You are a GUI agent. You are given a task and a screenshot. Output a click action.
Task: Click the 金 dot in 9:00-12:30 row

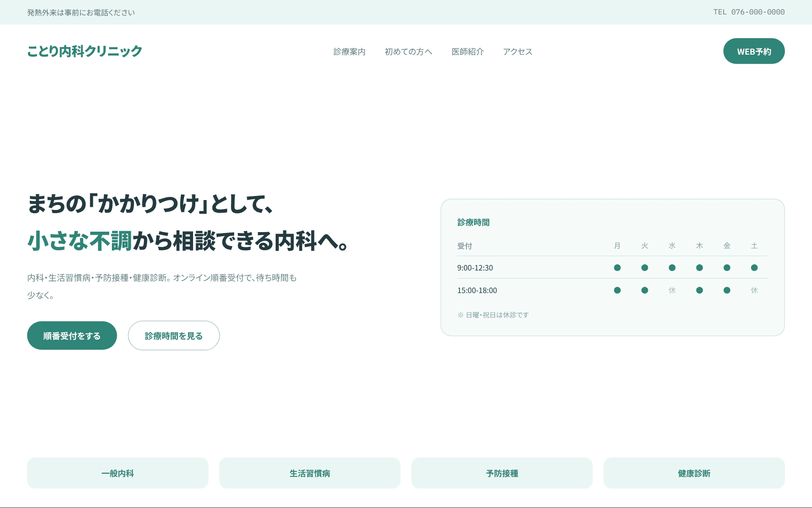click(727, 268)
